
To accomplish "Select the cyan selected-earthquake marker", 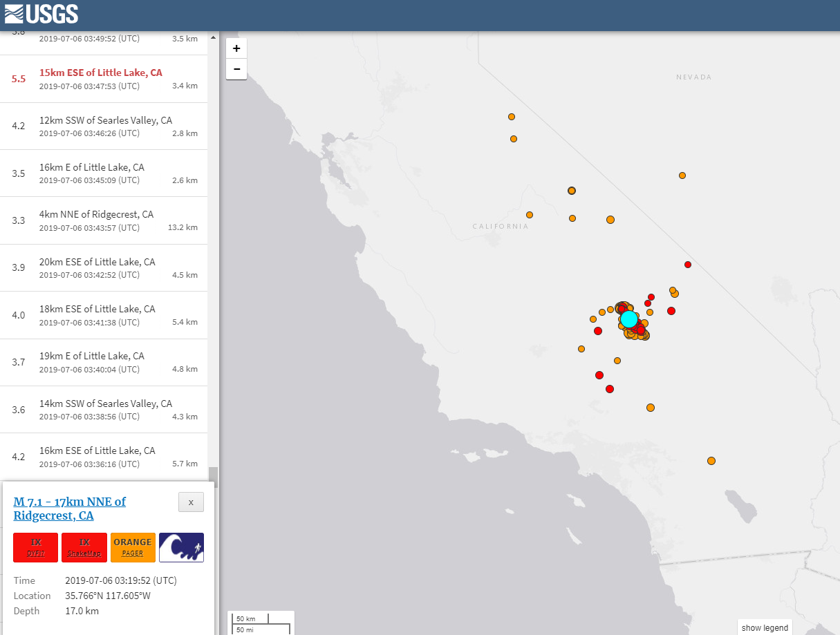I will (628, 319).
